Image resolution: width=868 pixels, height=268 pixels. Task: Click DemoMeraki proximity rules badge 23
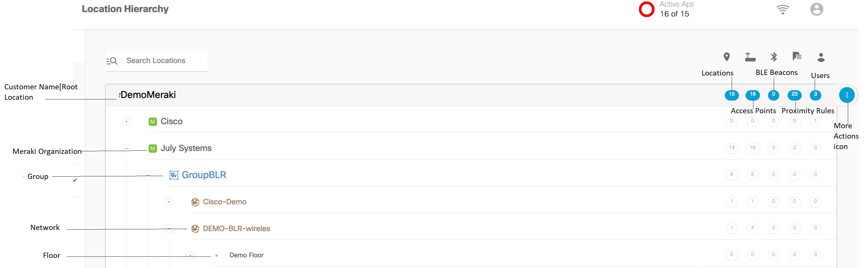794,95
